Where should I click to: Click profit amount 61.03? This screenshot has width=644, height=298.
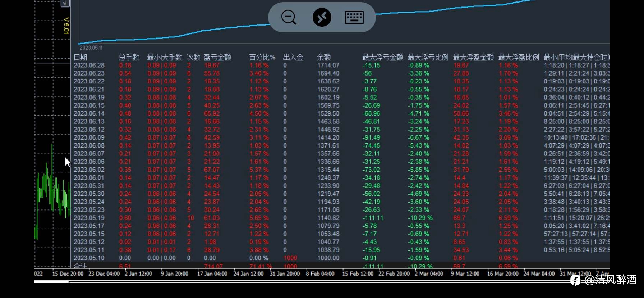[212, 218]
